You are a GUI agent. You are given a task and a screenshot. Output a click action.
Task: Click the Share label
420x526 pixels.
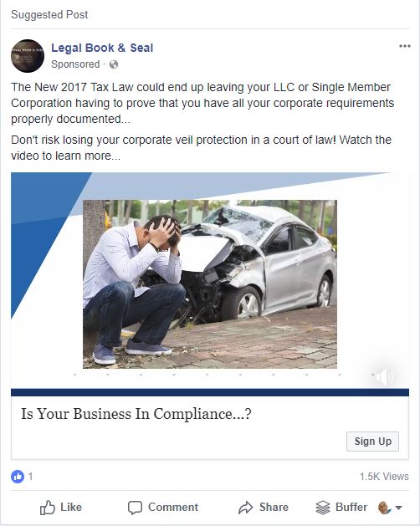coord(274,507)
